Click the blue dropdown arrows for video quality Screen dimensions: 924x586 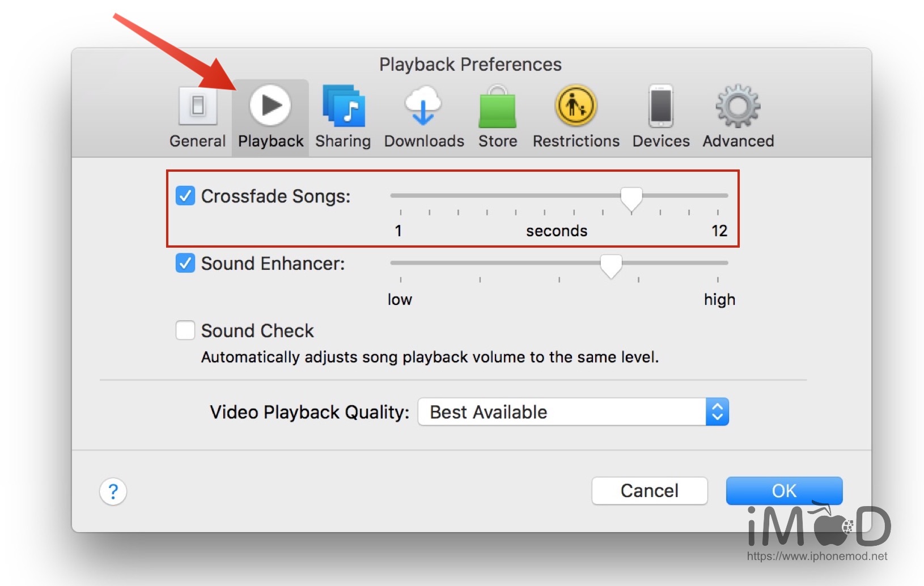coord(717,412)
